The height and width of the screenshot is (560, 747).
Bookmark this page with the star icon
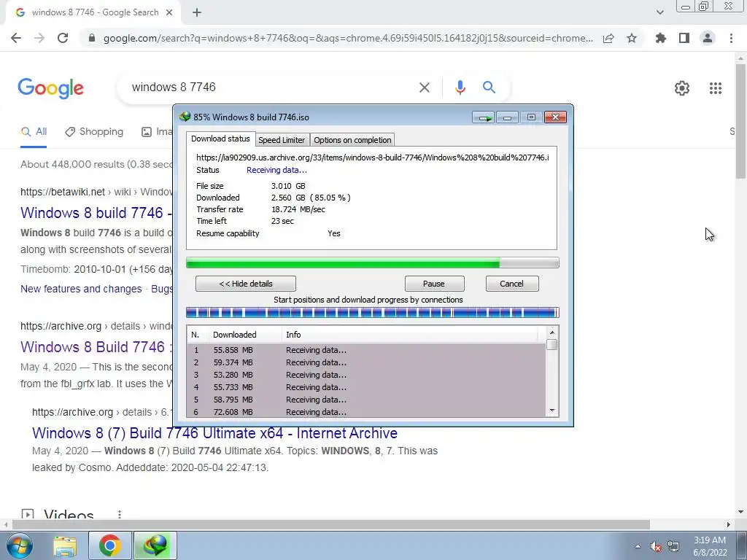point(632,38)
